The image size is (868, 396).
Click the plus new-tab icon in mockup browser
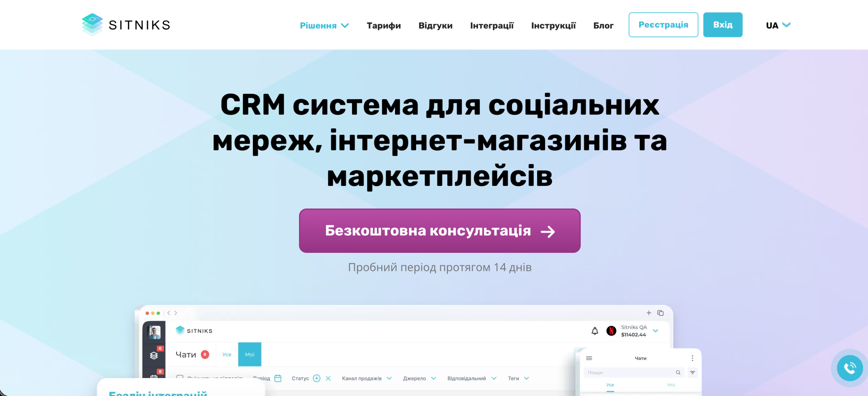[649, 313]
